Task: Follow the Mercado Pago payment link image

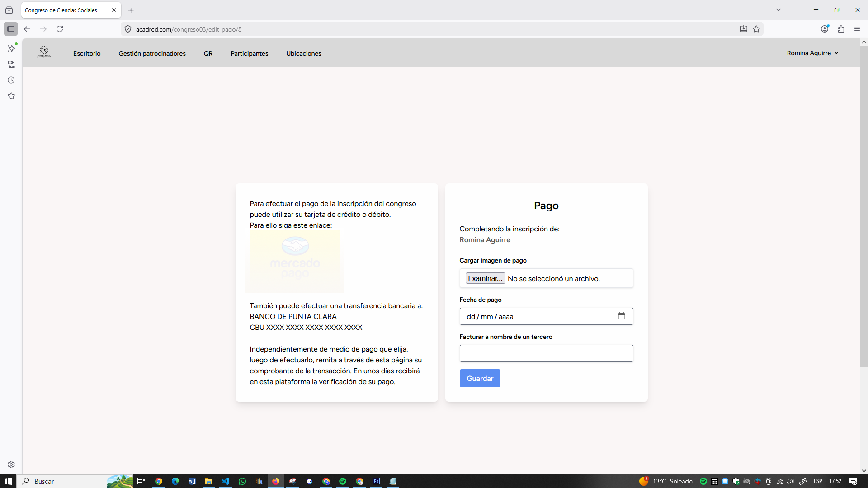Action: click(x=295, y=261)
